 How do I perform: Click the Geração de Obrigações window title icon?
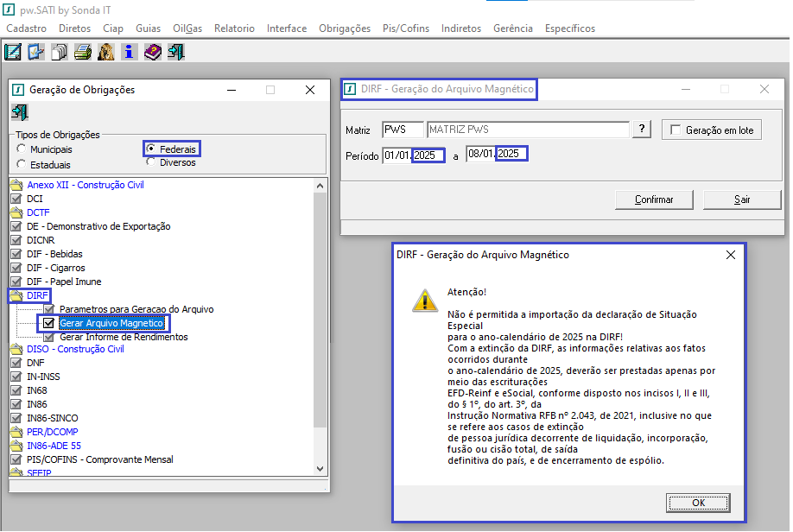(18, 90)
